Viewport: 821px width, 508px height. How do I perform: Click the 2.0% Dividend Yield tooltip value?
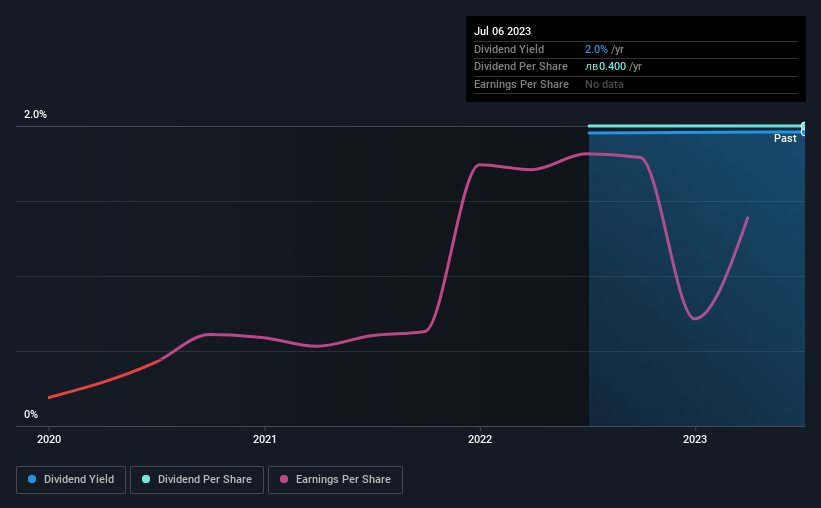(596, 49)
